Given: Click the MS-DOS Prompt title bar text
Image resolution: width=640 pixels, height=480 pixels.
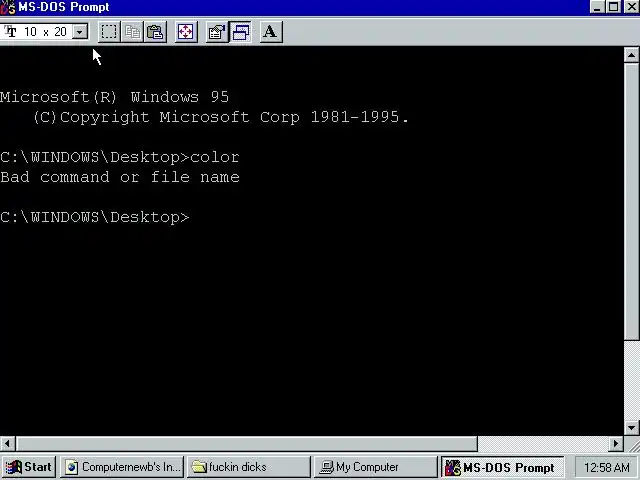Looking at the screenshot, I should (x=64, y=7).
